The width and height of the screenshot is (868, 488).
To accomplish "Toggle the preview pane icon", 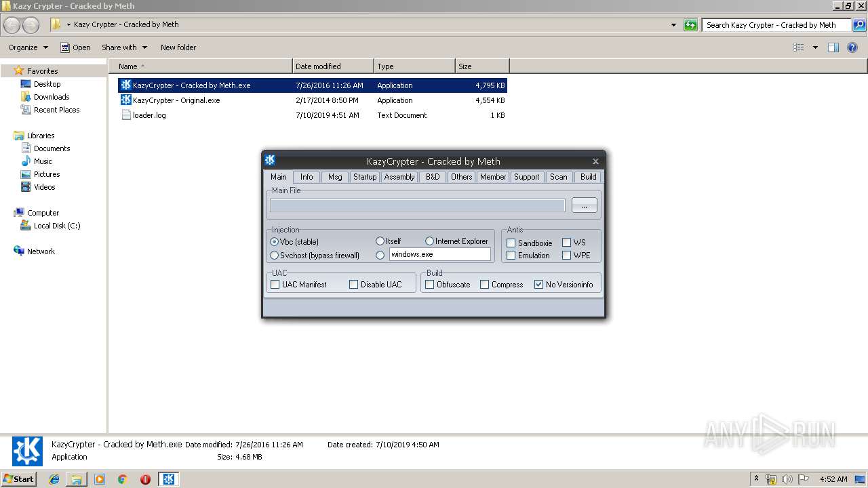I will [833, 47].
